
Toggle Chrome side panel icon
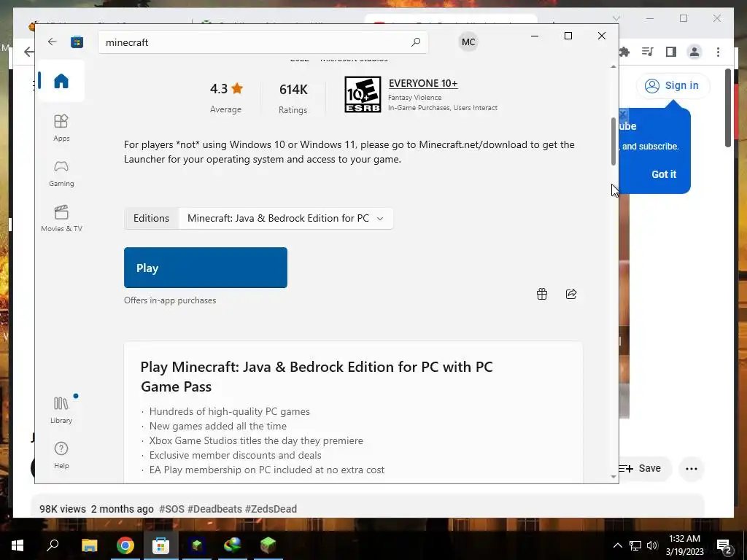click(x=671, y=52)
